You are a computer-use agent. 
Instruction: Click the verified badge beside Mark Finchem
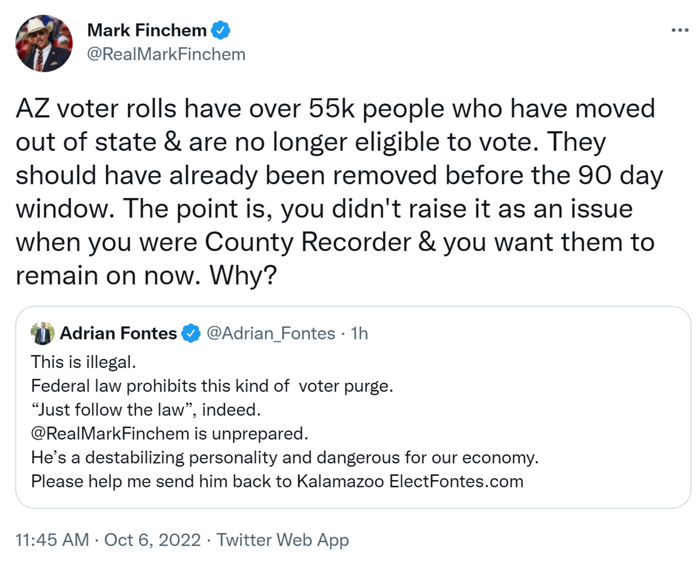point(217,31)
